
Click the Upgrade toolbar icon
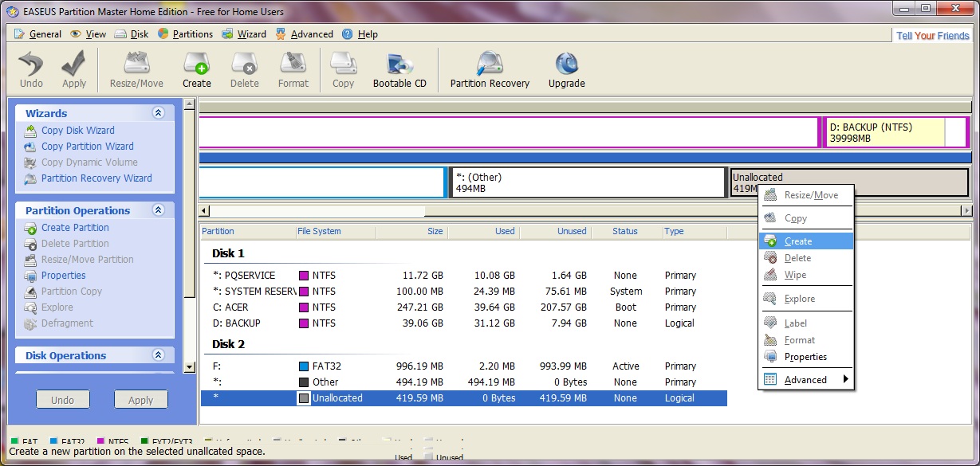(566, 69)
